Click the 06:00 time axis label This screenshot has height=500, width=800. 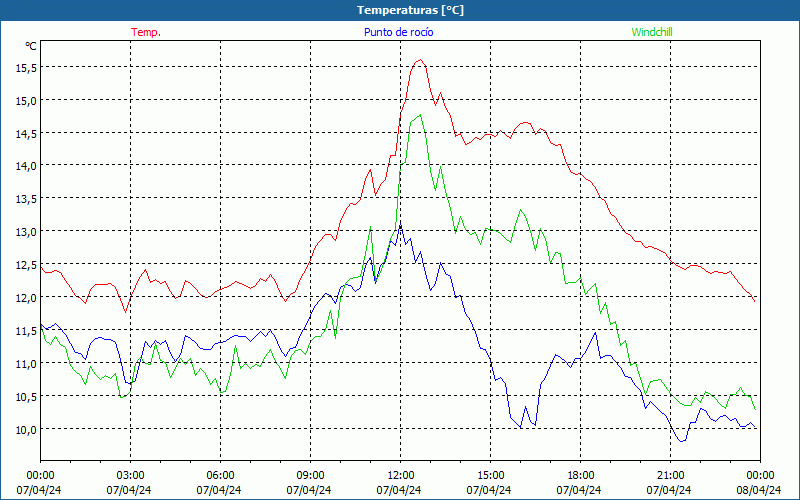[x=220, y=475]
